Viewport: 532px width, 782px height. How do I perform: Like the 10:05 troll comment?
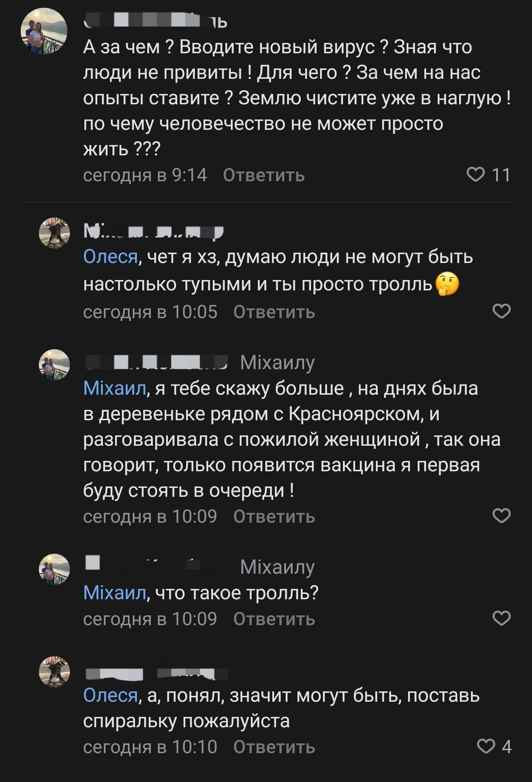coord(502,311)
